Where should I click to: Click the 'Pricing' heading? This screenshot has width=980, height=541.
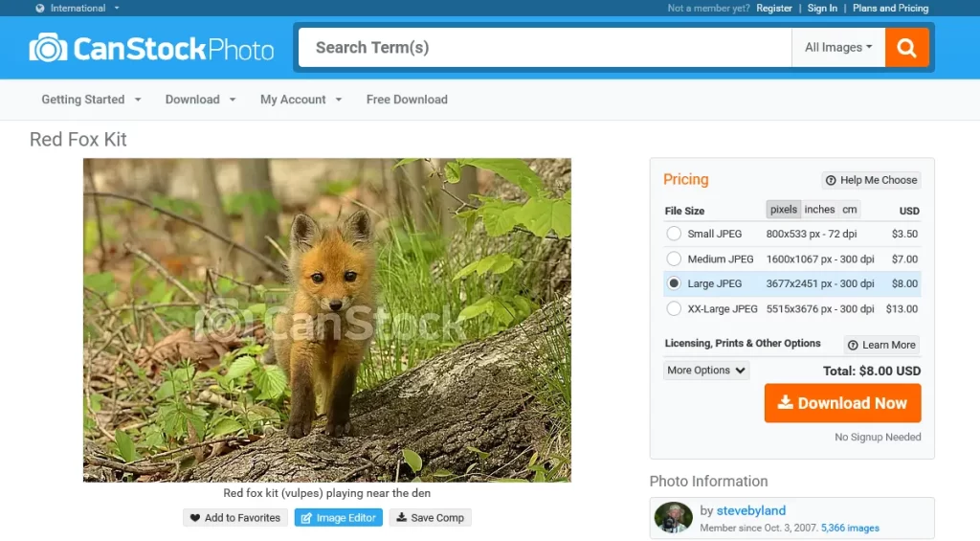coord(685,179)
